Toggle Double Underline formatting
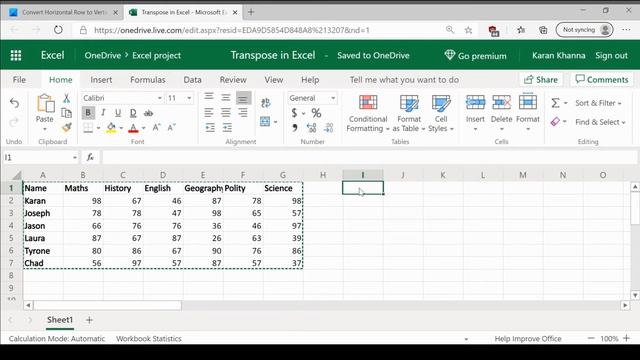The image size is (640, 360). 133,113
